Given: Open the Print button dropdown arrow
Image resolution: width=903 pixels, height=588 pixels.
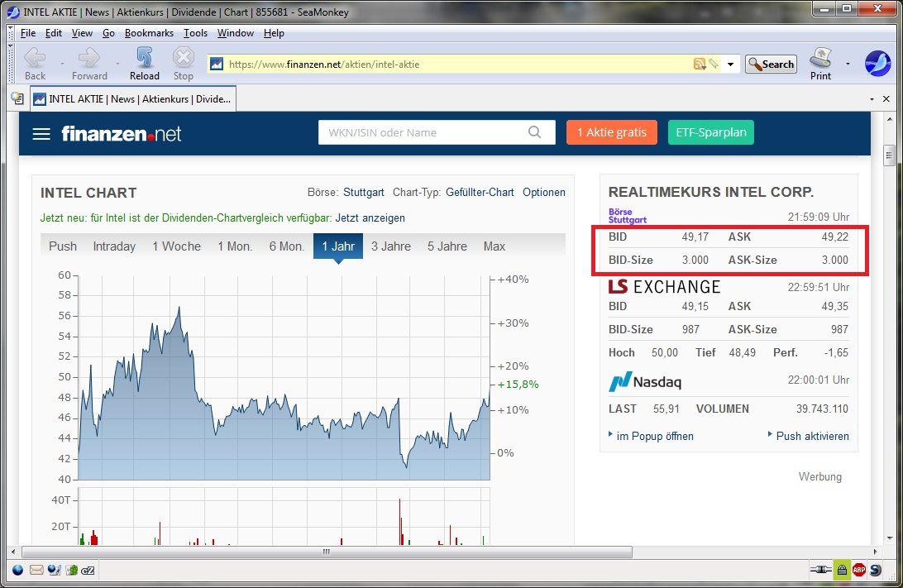Looking at the screenshot, I should [848, 64].
